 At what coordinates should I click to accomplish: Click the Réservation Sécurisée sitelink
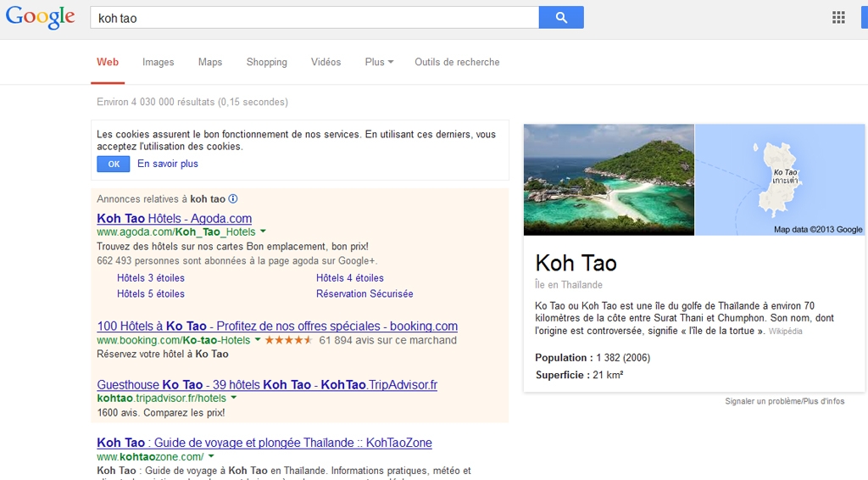tap(364, 293)
